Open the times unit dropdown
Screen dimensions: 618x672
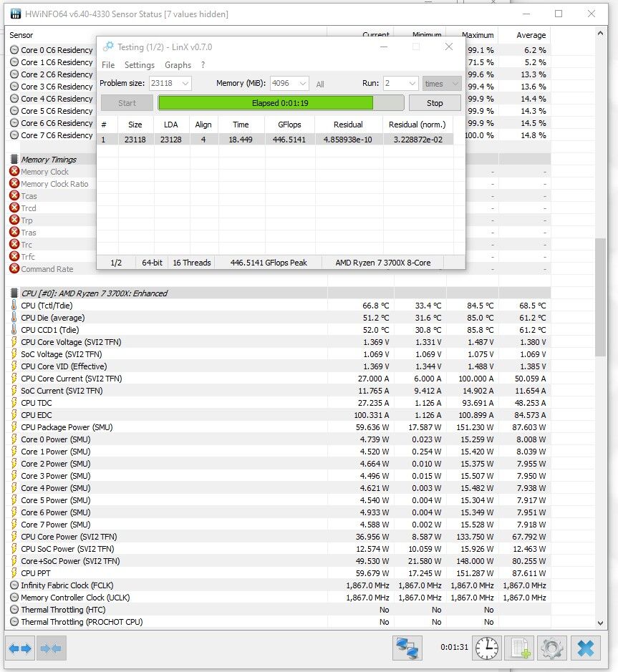pyautogui.click(x=441, y=84)
